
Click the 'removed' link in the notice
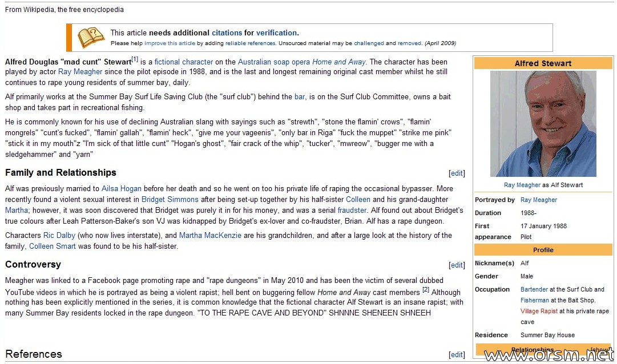tap(409, 43)
